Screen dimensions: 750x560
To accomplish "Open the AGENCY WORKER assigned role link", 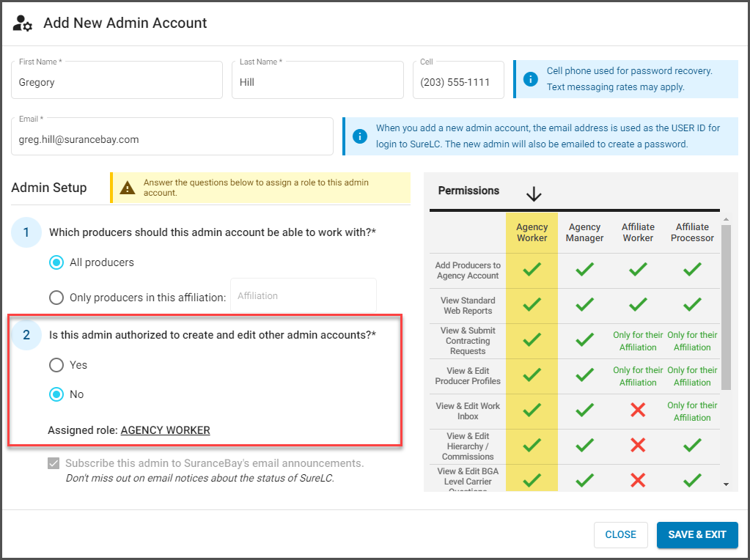I will pos(165,430).
